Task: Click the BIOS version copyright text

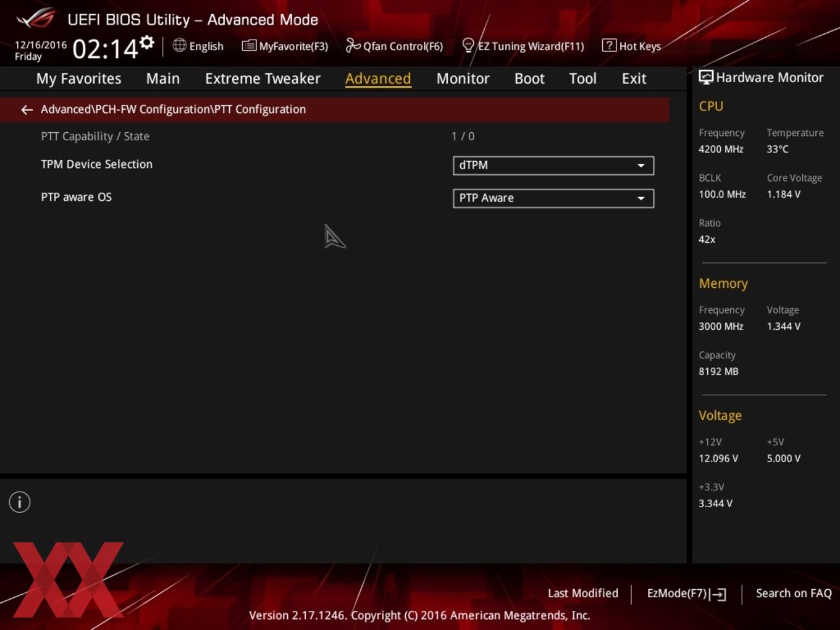Action: [x=419, y=615]
